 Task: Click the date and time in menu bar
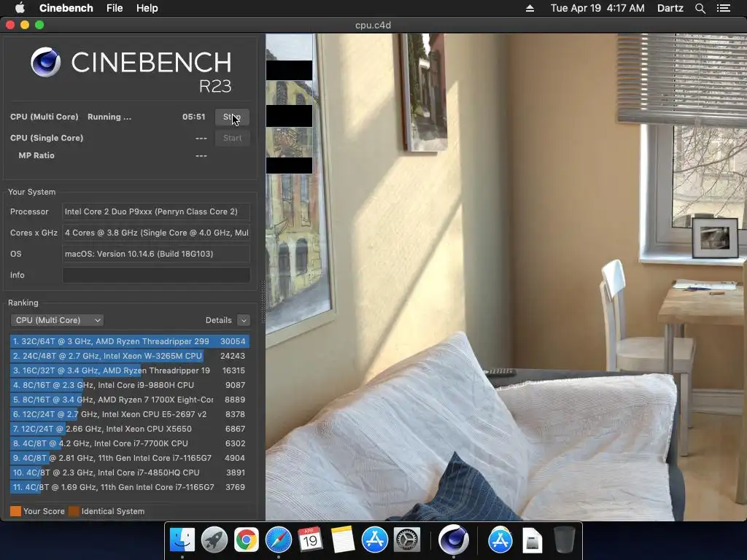pyautogui.click(x=597, y=8)
